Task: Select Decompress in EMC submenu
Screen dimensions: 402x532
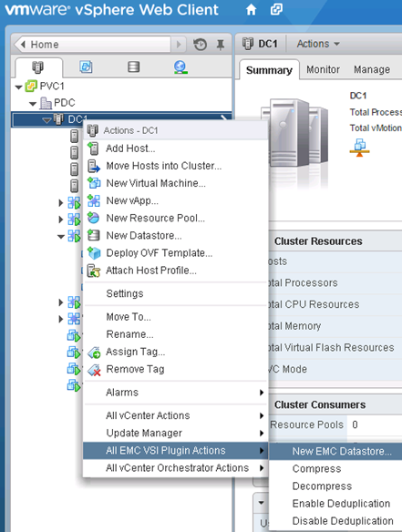Action: tap(335, 486)
